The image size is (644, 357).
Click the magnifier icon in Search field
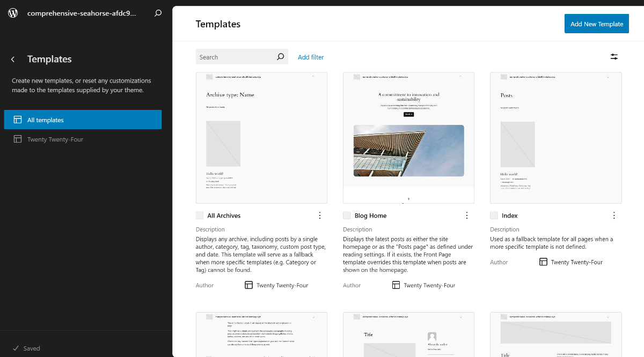tap(280, 57)
